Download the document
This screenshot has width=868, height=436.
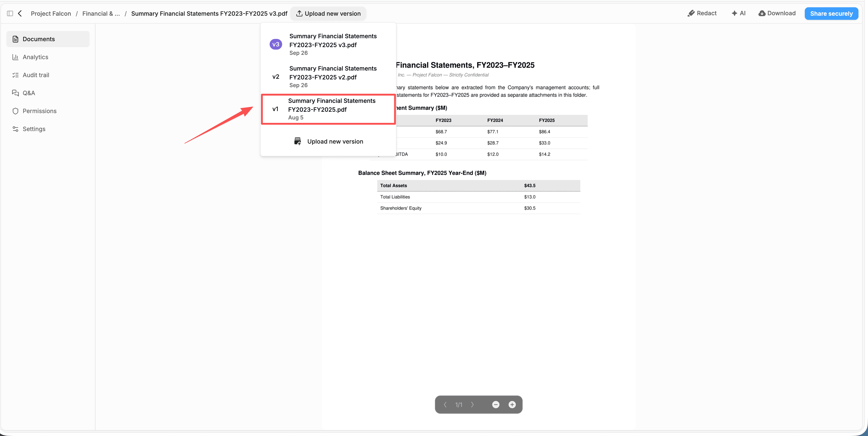(777, 13)
